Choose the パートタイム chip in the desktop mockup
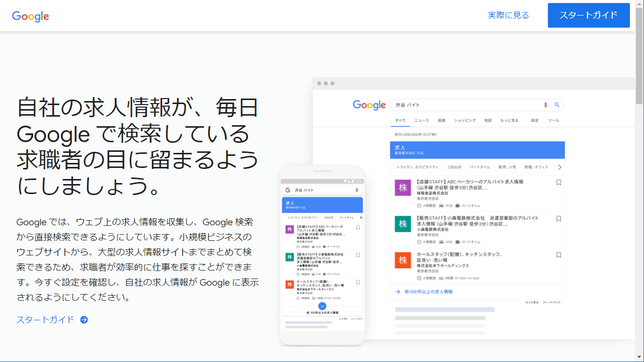Screen dimensions: 644x362 tap(479, 167)
